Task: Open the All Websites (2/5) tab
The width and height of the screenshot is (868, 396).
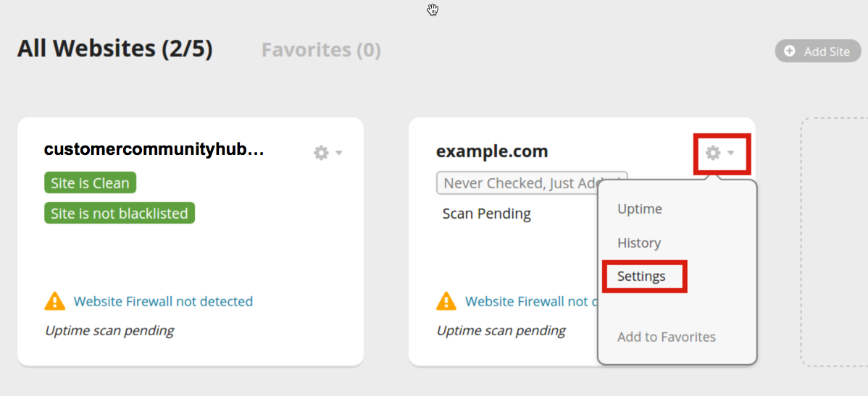Action: 114,49
